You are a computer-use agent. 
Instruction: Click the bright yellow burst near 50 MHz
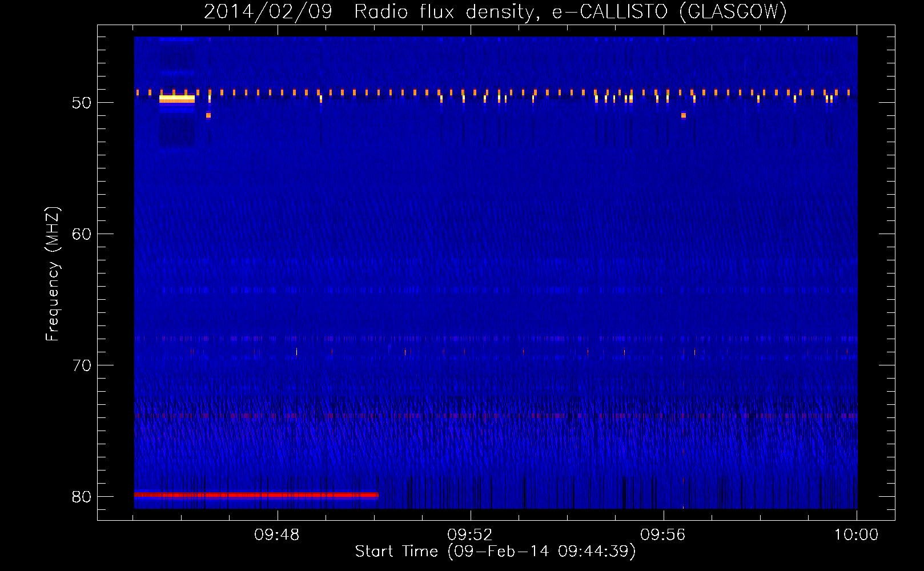click(177, 99)
